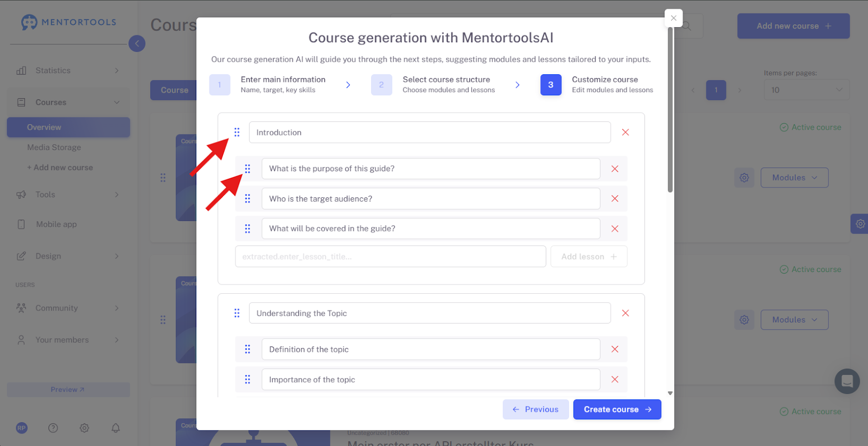The height and width of the screenshot is (446, 868).
Task: Close the course generation dialog
Action: (x=673, y=18)
